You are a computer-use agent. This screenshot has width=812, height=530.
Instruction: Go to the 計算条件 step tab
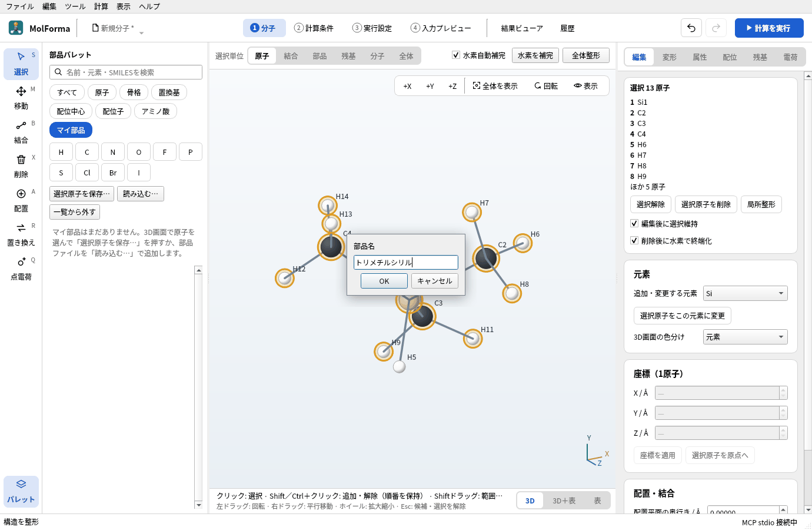(314, 28)
